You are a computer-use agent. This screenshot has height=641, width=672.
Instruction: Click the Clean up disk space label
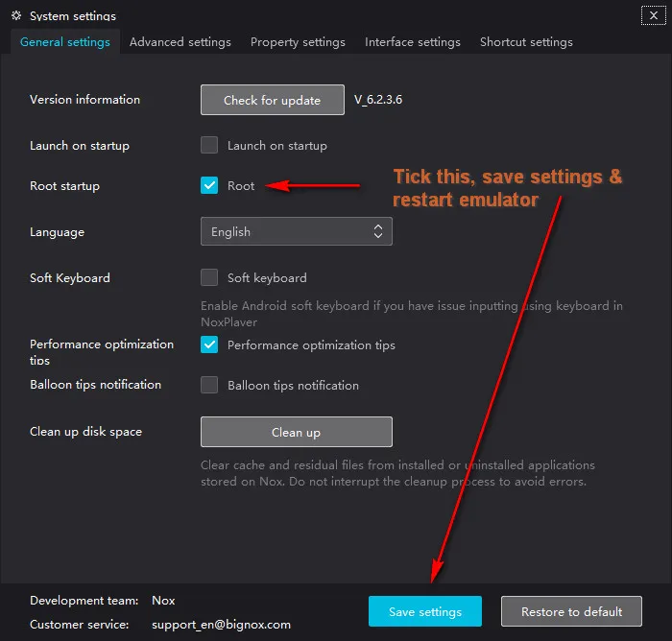85,432
